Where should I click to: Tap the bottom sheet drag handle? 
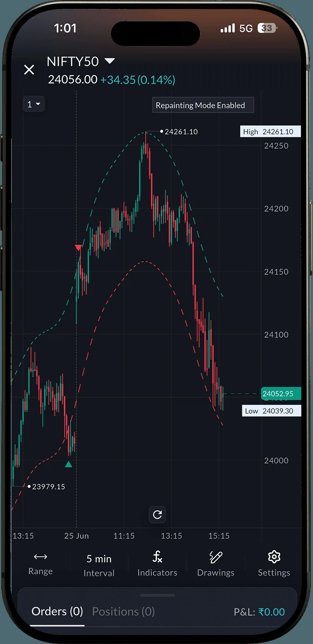click(x=157, y=595)
